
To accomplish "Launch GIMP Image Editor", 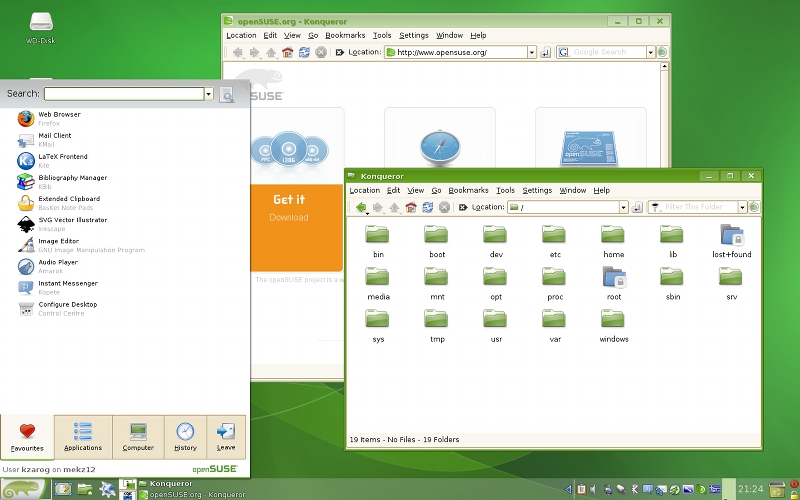I will tap(81, 245).
